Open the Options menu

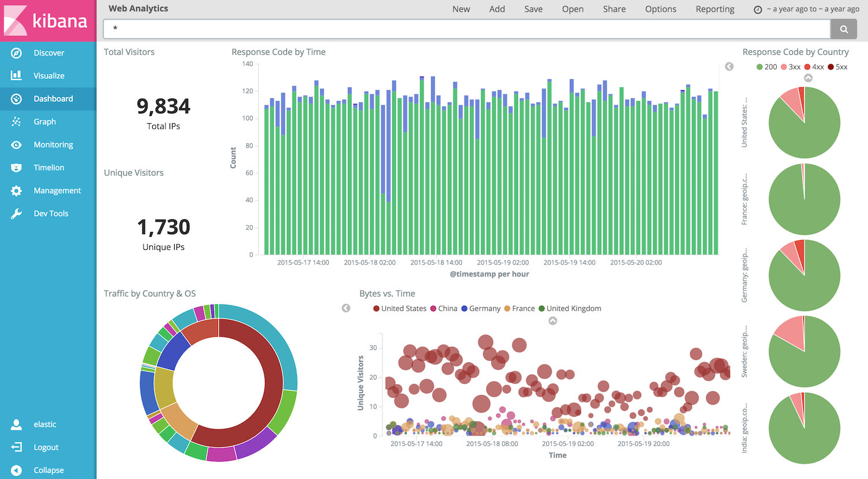click(x=660, y=9)
